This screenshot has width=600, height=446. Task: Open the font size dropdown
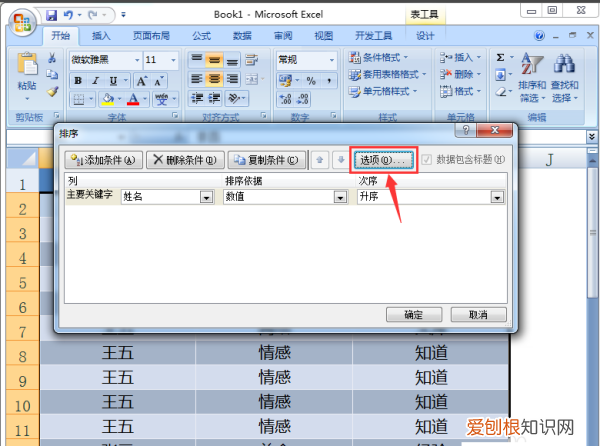click(x=173, y=60)
